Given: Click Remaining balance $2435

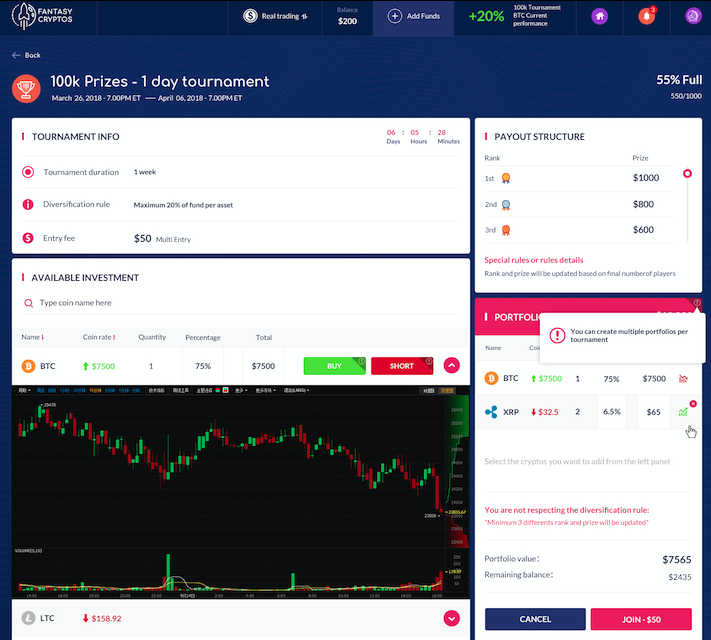Looking at the screenshot, I should click(680, 577).
